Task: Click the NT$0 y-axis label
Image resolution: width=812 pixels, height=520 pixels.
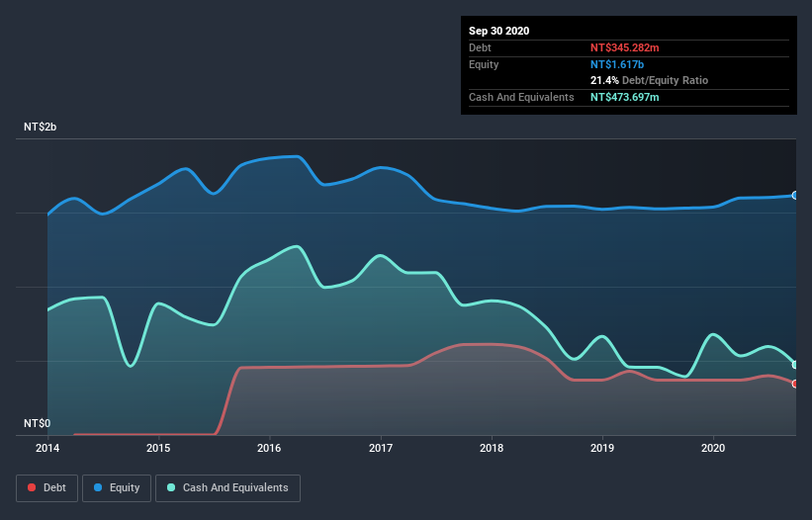Action: coord(38,423)
